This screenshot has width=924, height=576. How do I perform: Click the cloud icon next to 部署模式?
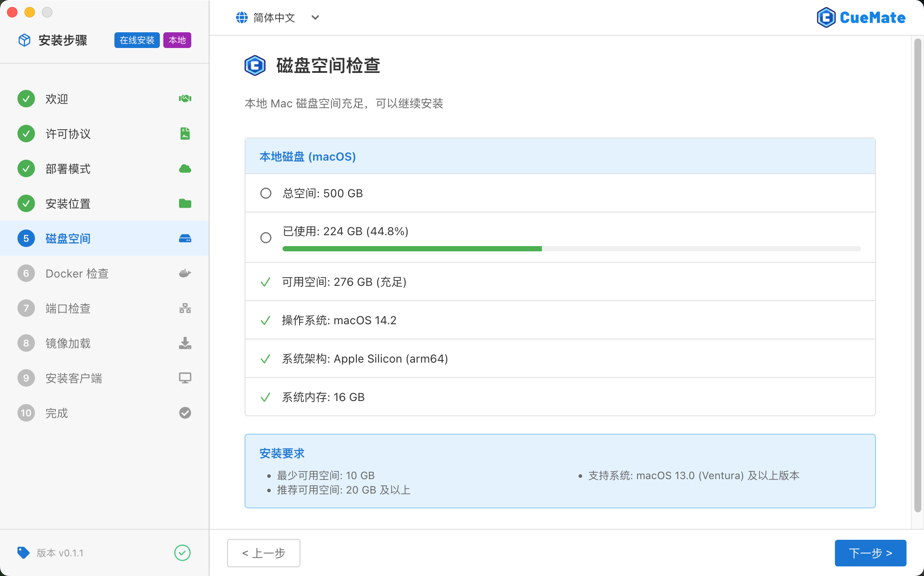(x=185, y=168)
